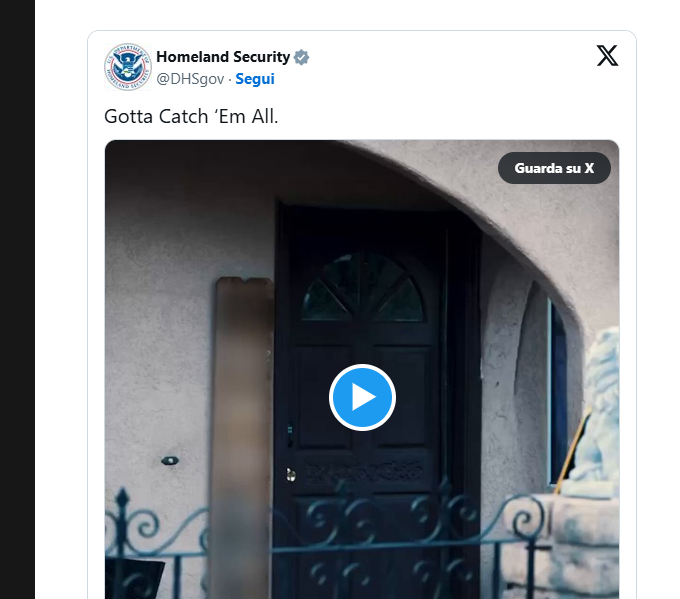Click the "Guarda su X" button
Viewport: 680px width, 599px height.
[x=554, y=168]
